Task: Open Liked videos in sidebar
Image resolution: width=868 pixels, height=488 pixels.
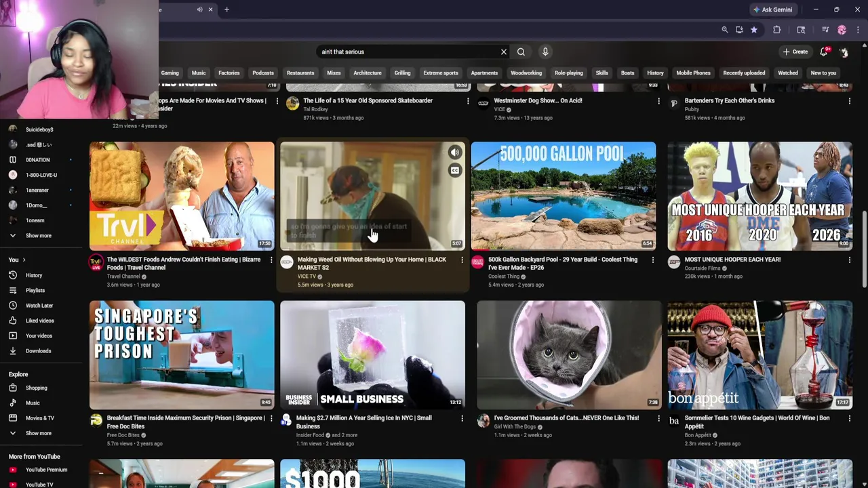Action: click(x=40, y=321)
